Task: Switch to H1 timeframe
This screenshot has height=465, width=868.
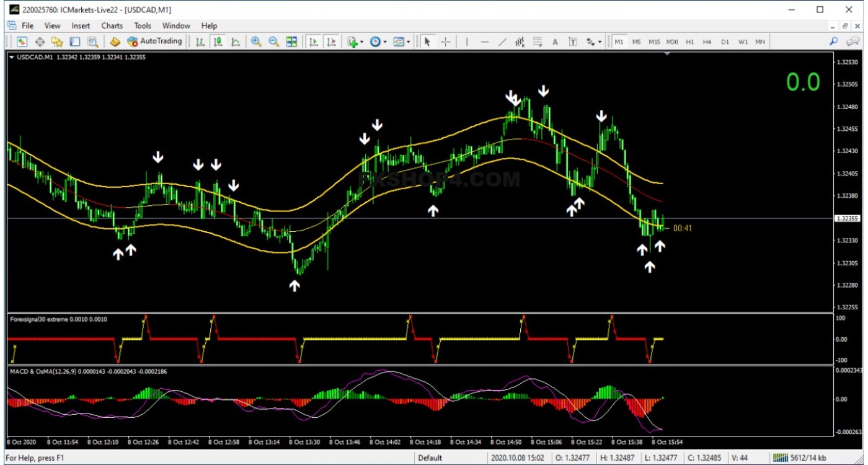Action: tap(689, 42)
